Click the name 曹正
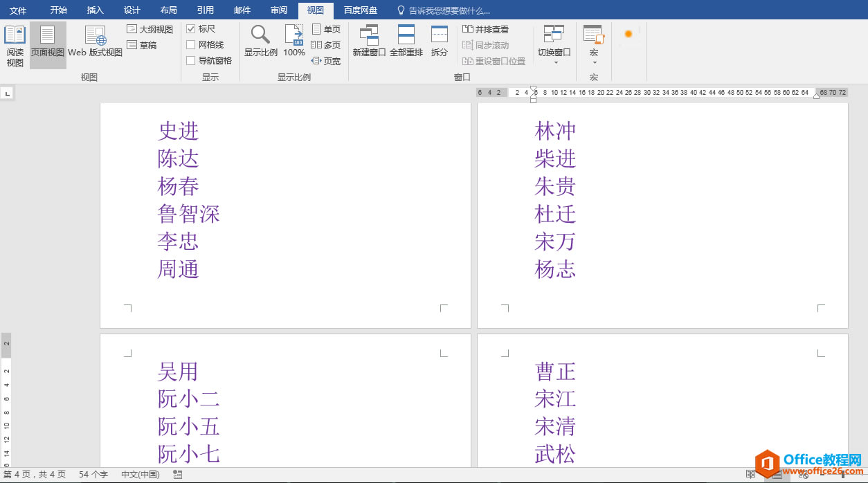This screenshot has height=483, width=868. pyautogui.click(x=555, y=372)
